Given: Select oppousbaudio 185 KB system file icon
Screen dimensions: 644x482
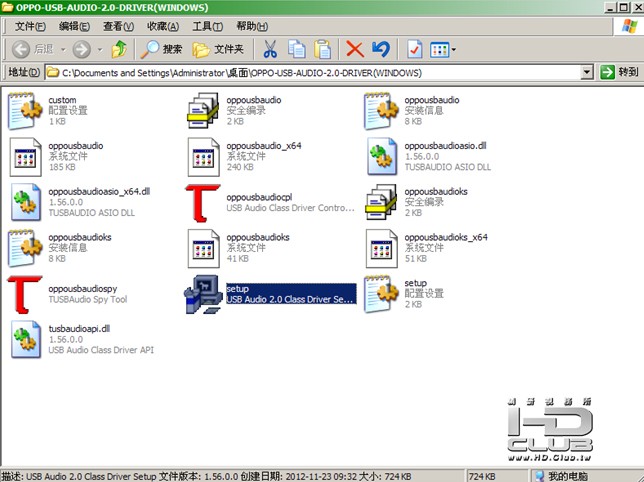Looking at the screenshot, I should click(x=25, y=157).
